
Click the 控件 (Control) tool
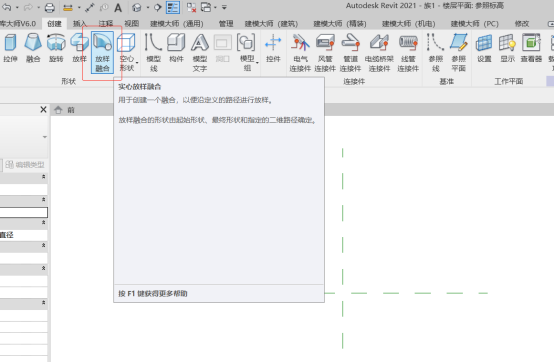[x=273, y=48]
